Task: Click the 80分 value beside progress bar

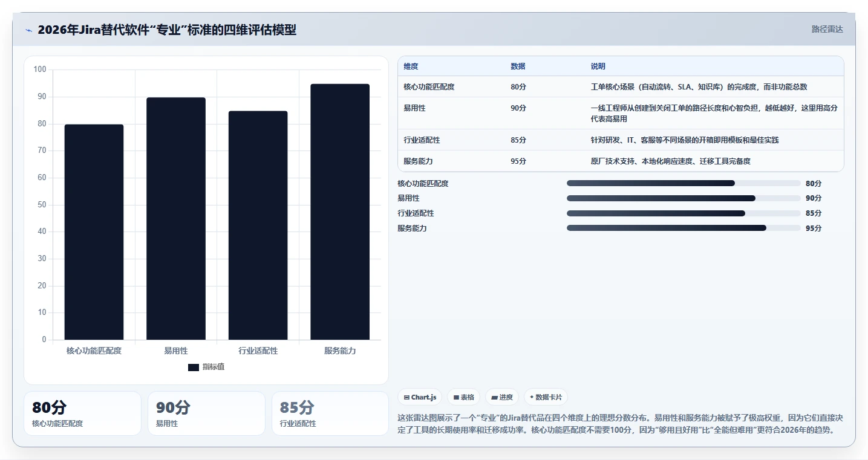Action: pos(814,184)
